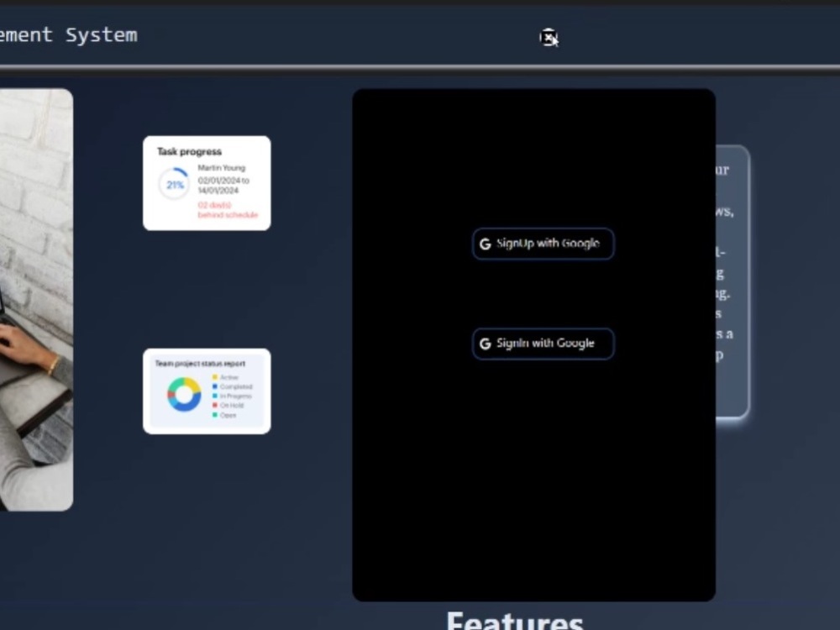Click the Features heading

click(515, 622)
